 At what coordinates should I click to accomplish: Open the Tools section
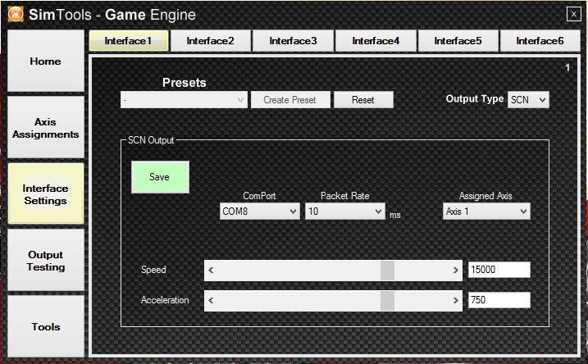click(46, 326)
